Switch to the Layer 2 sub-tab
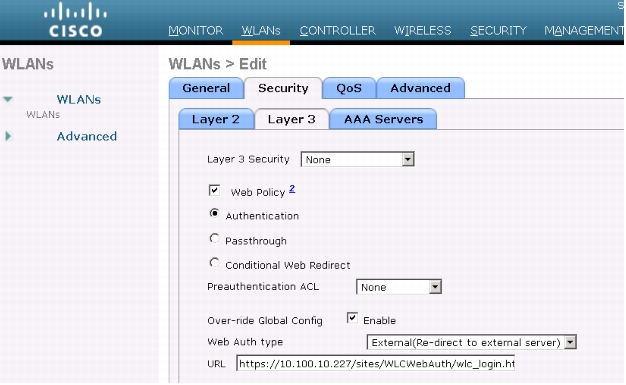The width and height of the screenshot is (626, 385). pyautogui.click(x=216, y=119)
